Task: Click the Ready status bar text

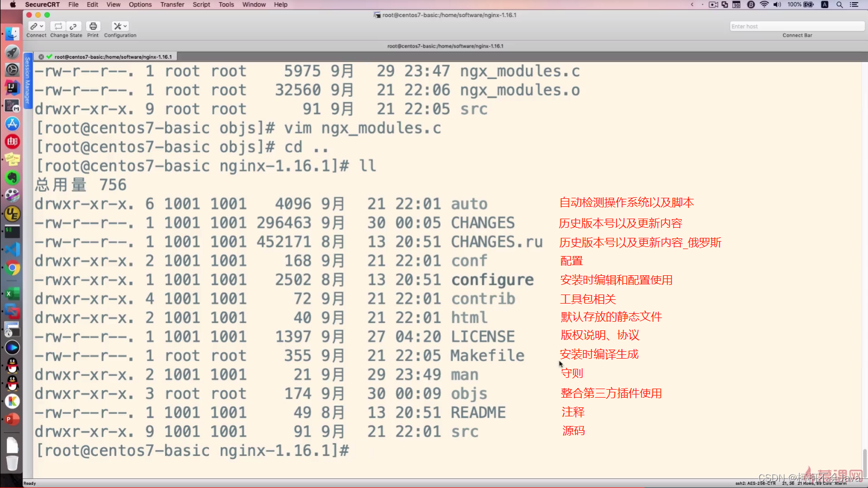Action: [x=30, y=483]
